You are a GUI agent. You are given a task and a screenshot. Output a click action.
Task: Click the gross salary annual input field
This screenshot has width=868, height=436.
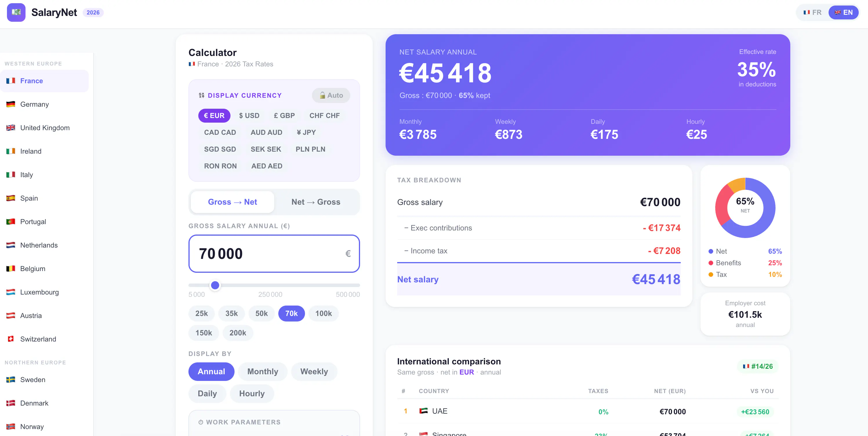(274, 253)
